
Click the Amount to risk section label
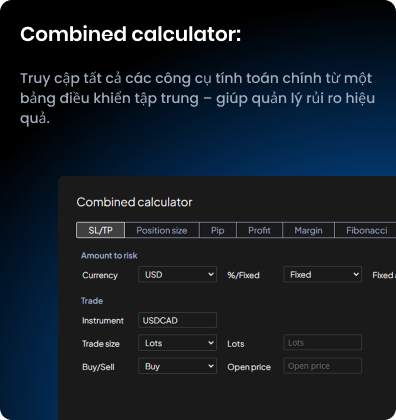(x=109, y=256)
